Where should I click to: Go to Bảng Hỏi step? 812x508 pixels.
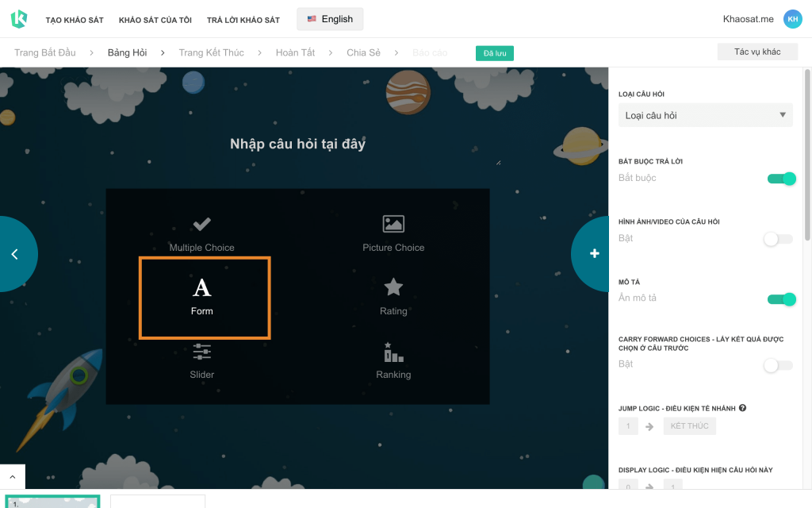point(128,52)
